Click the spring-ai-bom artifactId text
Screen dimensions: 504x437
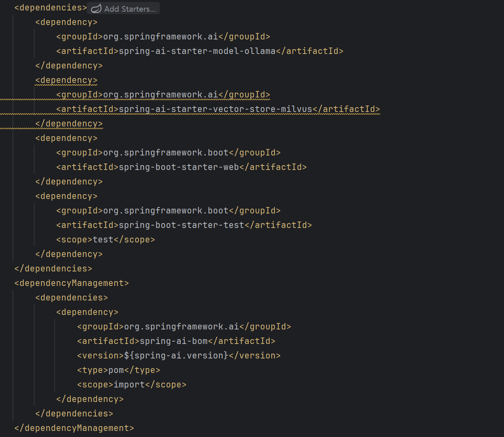click(x=174, y=341)
